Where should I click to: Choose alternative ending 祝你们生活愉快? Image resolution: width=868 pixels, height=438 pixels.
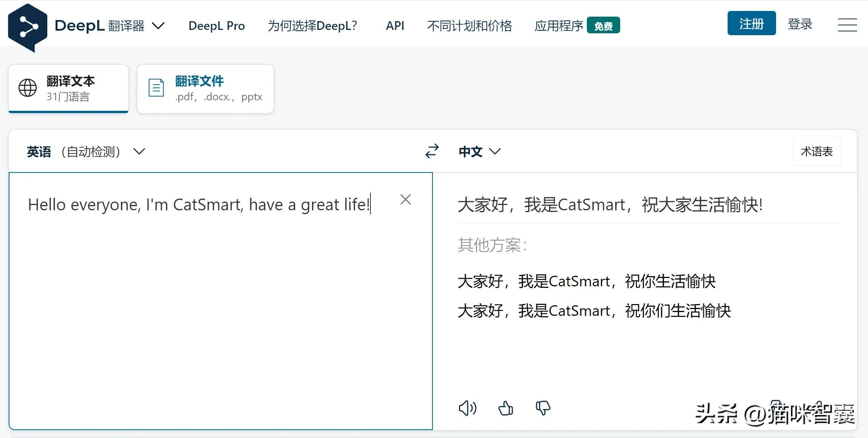click(x=678, y=311)
